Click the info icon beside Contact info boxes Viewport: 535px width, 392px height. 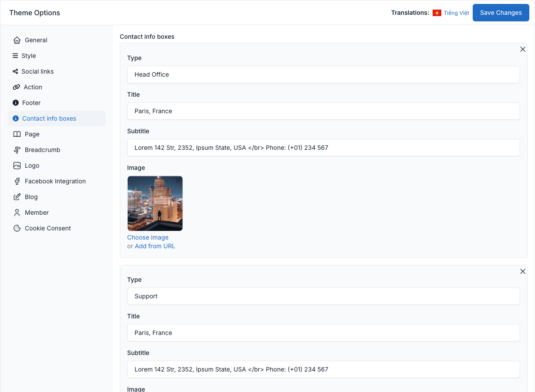pos(16,118)
